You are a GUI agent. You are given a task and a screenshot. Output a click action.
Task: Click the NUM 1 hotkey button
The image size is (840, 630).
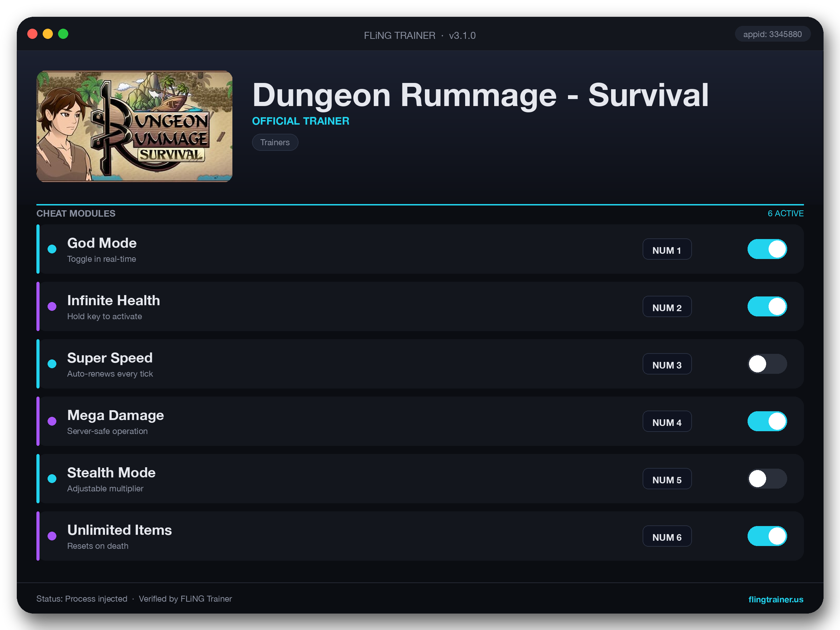click(x=667, y=249)
